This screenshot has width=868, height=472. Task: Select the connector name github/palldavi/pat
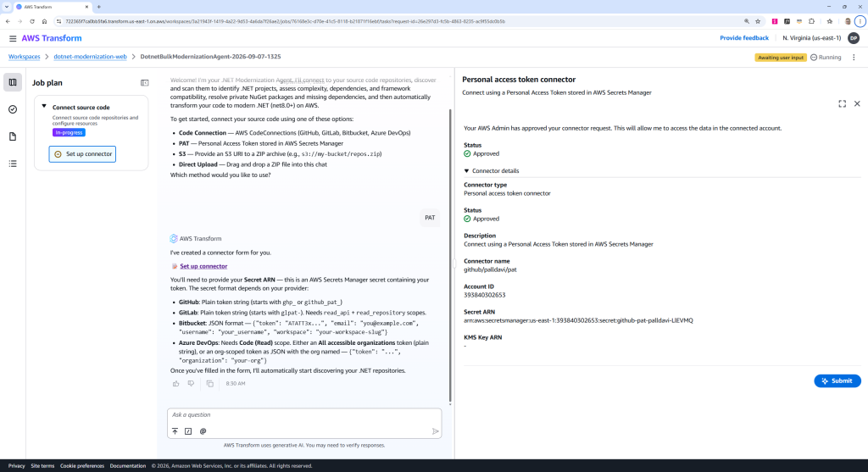coord(490,270)
